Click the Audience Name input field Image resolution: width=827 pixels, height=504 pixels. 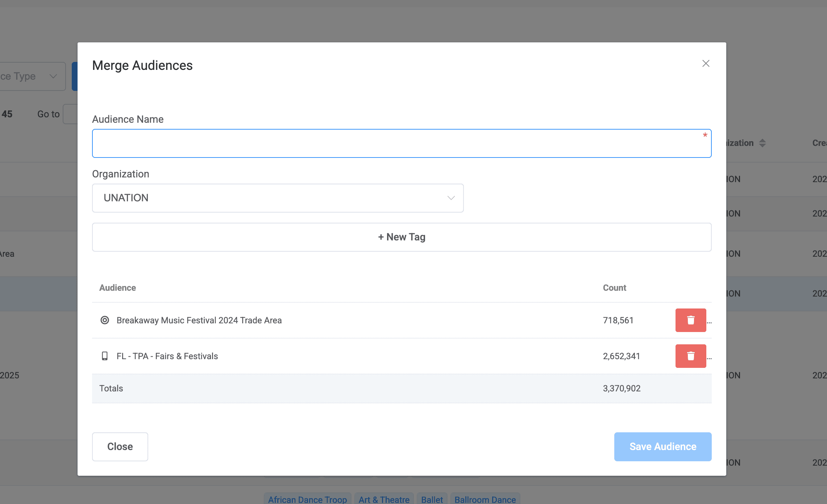[401, 143]
